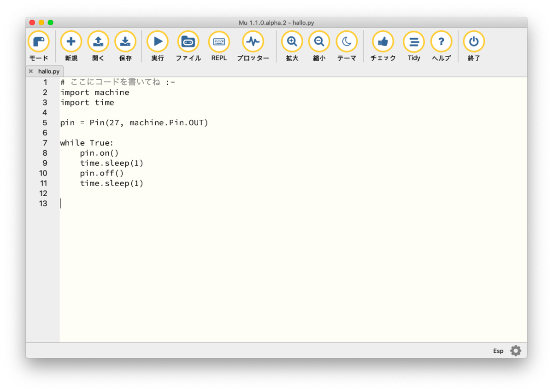This screenshot has width=553, height=392.
Task: Click 'time.sleep(1)' on line 9
Action: coord(112,164)
